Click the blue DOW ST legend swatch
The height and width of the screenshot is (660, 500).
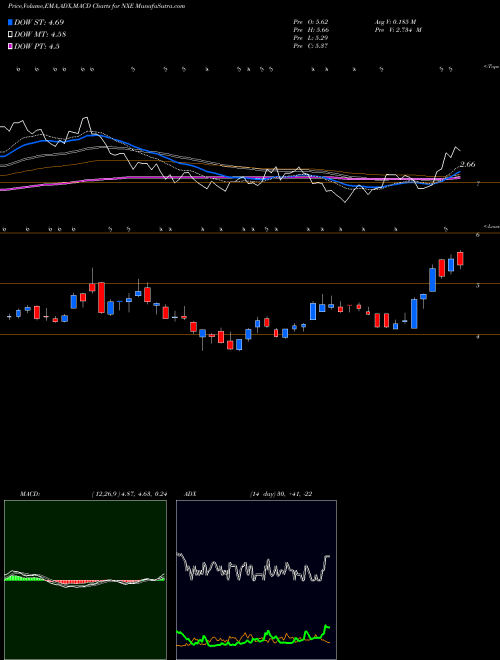[x=11, y=22]
